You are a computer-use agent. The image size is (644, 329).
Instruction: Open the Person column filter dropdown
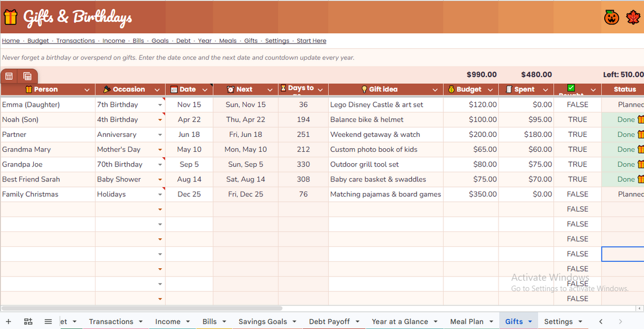(x=87, y=90)
